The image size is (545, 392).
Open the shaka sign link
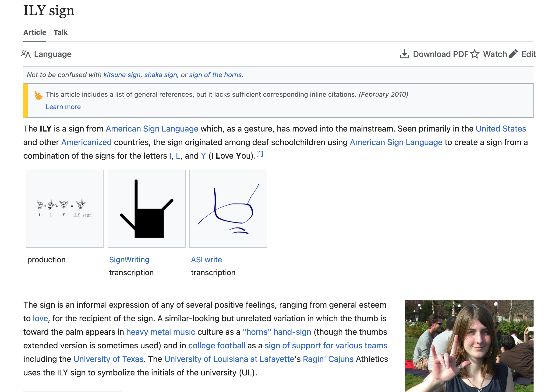(160, 75)
